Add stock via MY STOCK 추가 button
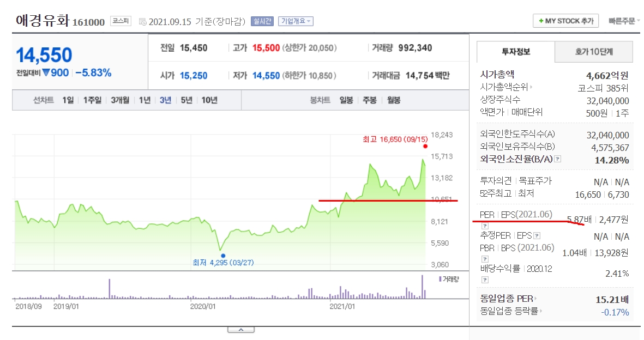The width and height of the screenshot is (644, 340). [x=565, y=21]
